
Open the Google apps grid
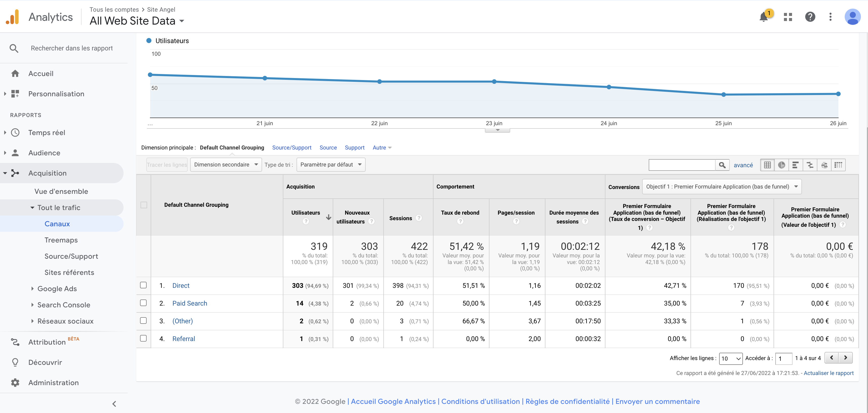(788, 17)
